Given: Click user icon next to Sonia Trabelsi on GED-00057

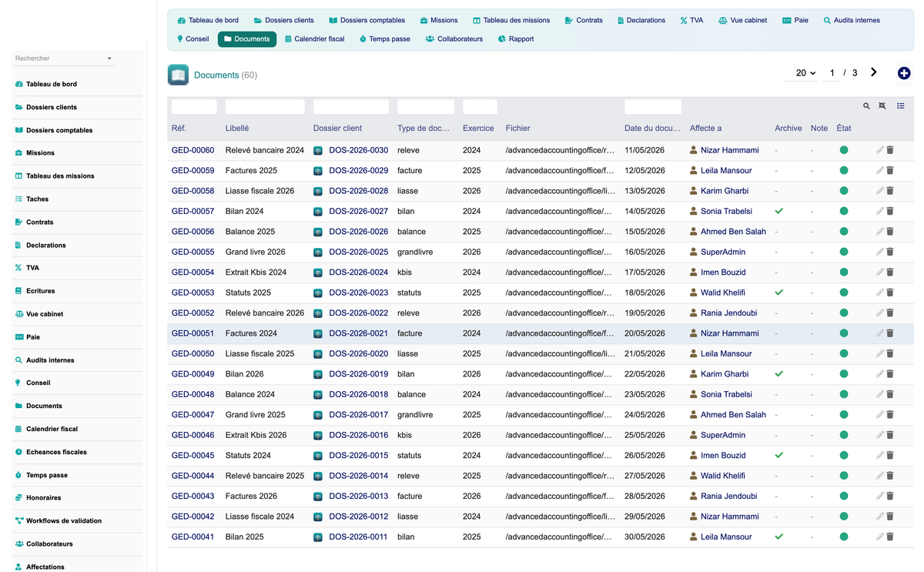Looking at the screenshot, I should coord(694,211).
